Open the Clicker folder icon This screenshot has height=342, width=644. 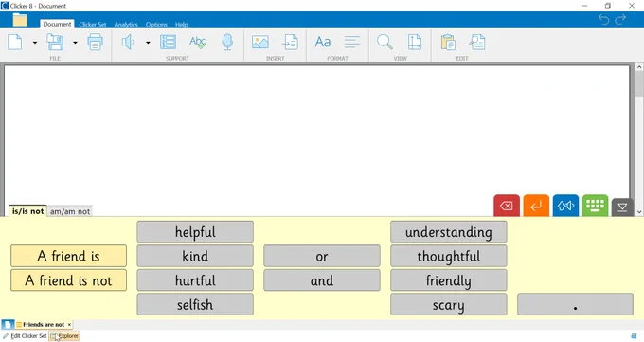tap(20, 20)
